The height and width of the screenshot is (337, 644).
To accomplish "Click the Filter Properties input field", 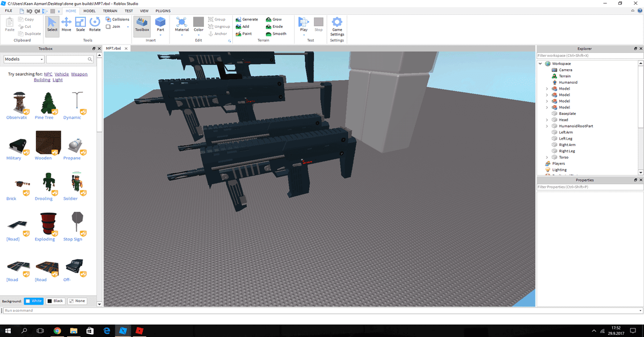I will 590,187.
